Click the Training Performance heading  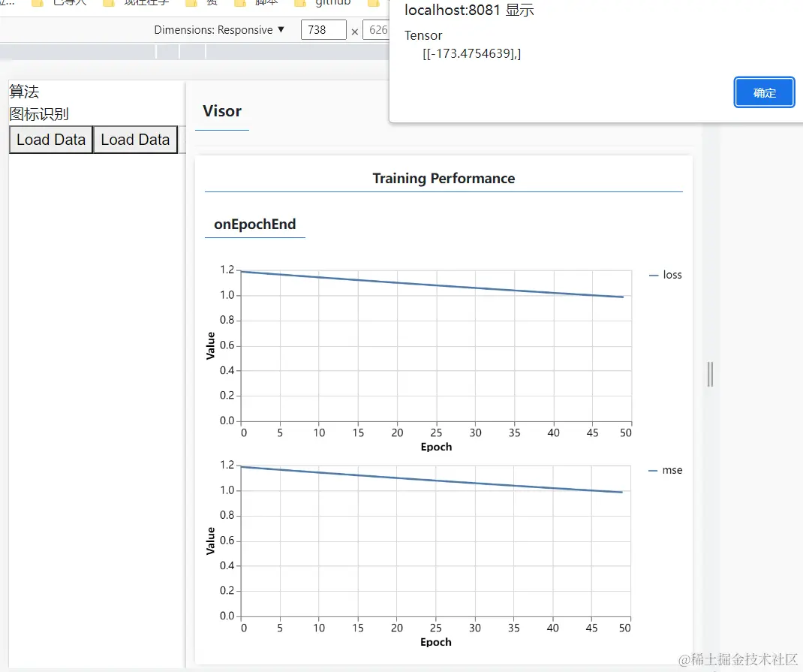pyautogui.click(x=444, y=178)
